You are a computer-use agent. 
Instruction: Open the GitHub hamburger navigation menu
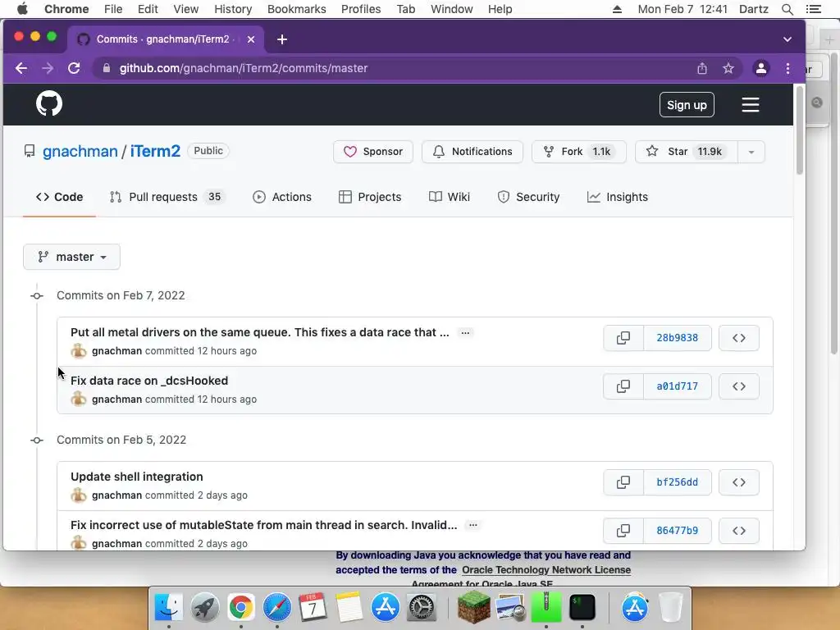click(750, 104)
